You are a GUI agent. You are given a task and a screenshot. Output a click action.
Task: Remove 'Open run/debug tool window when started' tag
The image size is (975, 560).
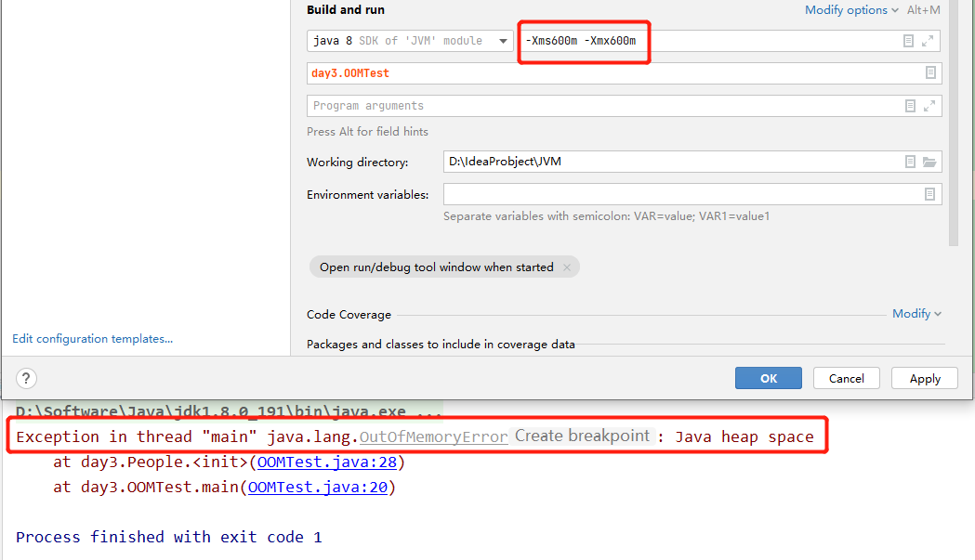[x=566, y=267]
